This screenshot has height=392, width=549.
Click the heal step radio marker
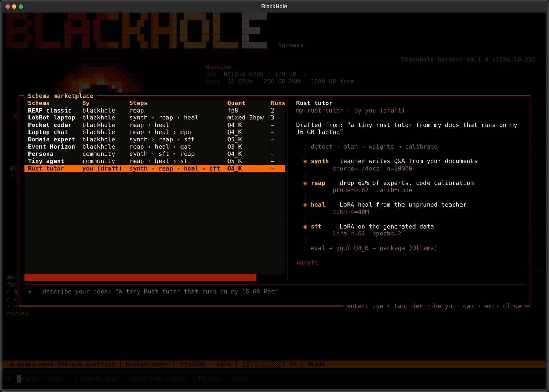tap(305, 205)
